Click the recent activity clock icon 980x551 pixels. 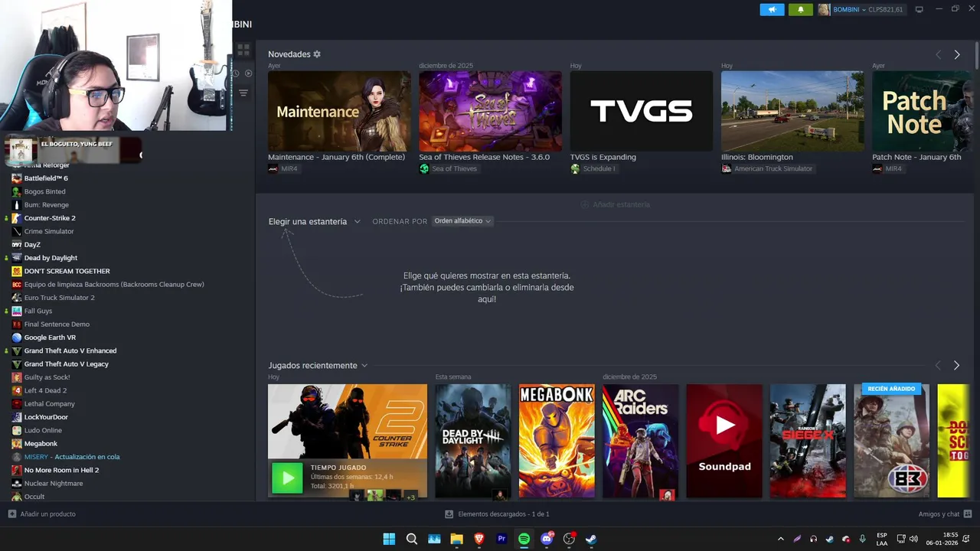(237, 73)
